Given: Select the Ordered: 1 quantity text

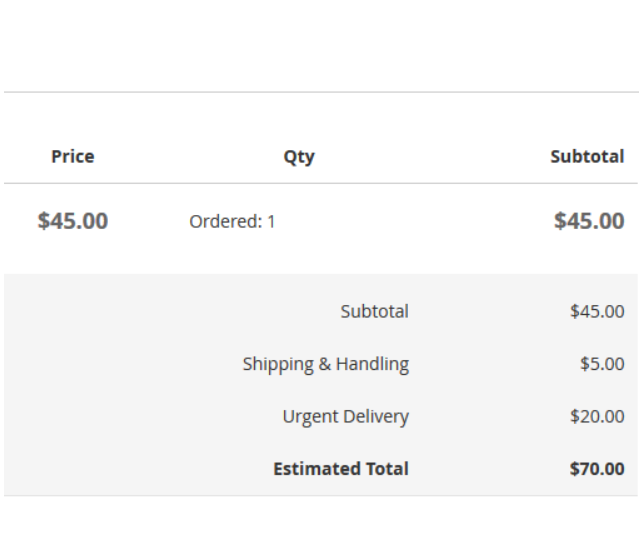Looking at the screenshot, I should click(232, 221).
